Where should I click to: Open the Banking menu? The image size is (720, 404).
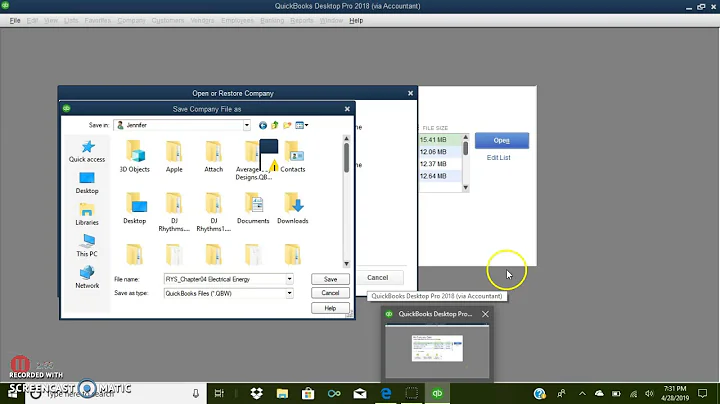[x=272, y=21]
